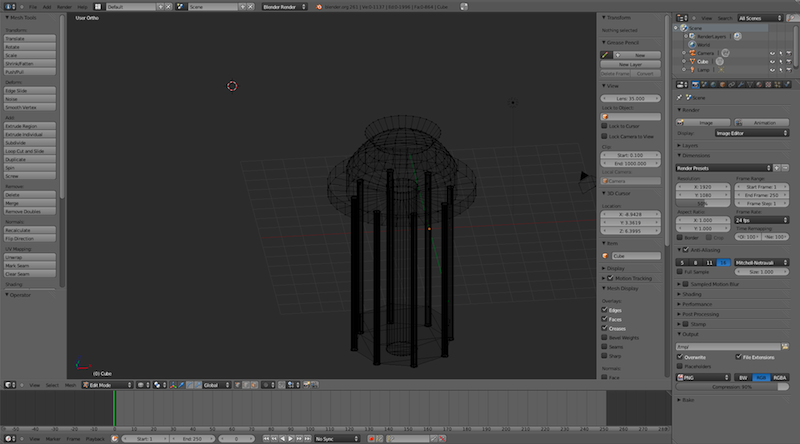Open the Playback menu in timeline
Viewport: 800px width, 444px height.
point(95,438)
